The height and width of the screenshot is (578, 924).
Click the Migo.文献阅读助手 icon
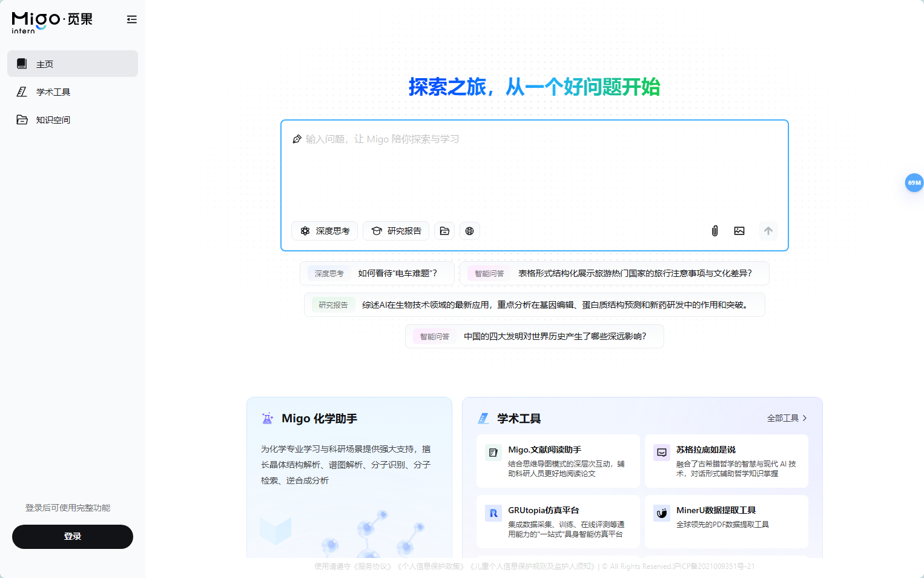pos(493,453)
